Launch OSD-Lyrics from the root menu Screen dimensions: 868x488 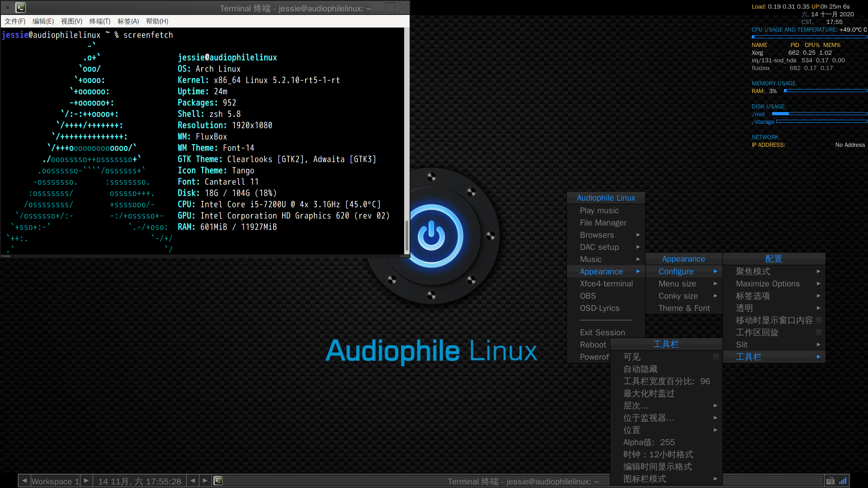606,308
